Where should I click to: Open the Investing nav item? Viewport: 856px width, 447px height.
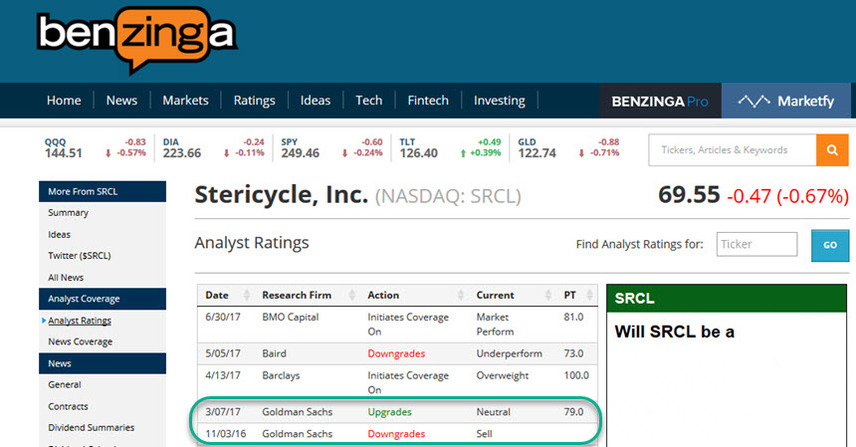(x=500, y=100)
